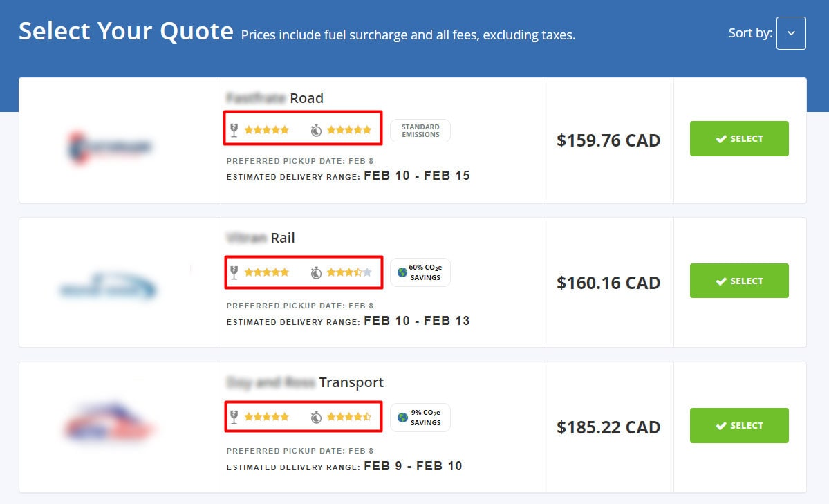This screenshot has height=504, width=829.
Task: Select the Fastfrate Road quote
Action: [739, 138]
